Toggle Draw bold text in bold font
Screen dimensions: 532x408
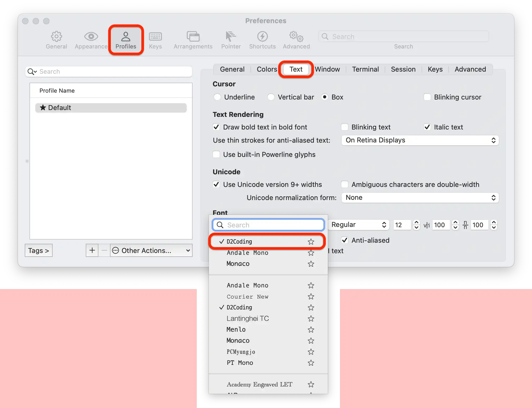(x=216, y=127)
